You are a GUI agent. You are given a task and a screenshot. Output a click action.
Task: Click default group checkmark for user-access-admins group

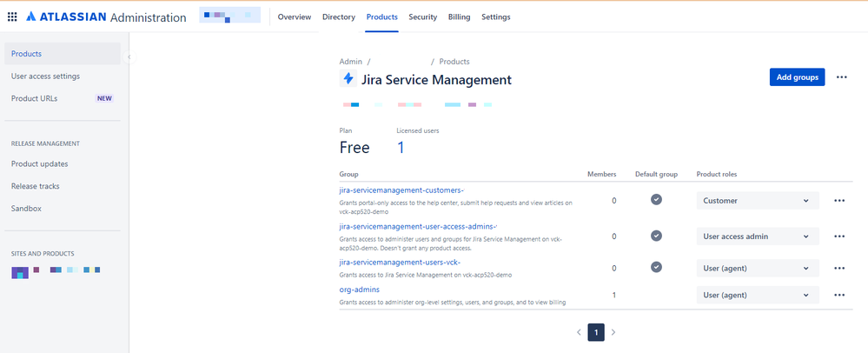pos(656,236)
